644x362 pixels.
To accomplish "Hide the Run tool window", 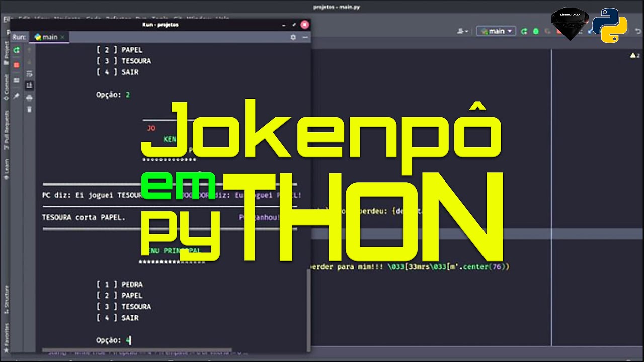I will pyautogui.click(x=304, y=37).
